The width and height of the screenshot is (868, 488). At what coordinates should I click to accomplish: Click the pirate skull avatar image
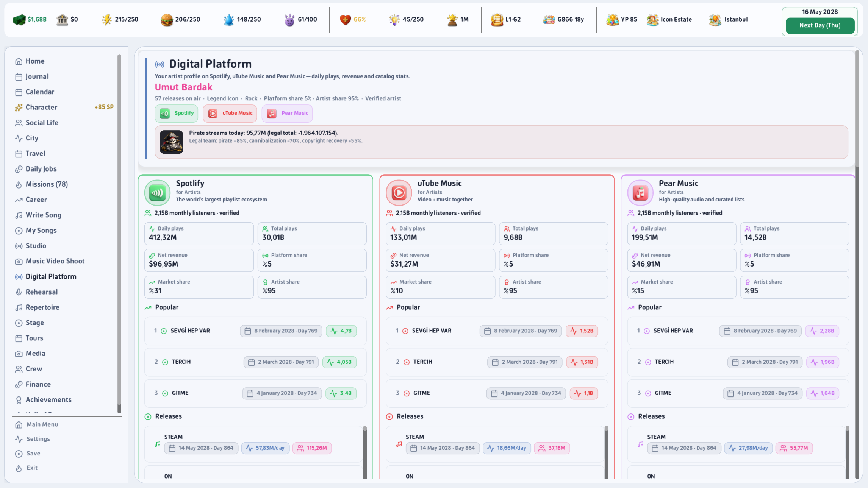pyautogui.click(x=171, y=142)
